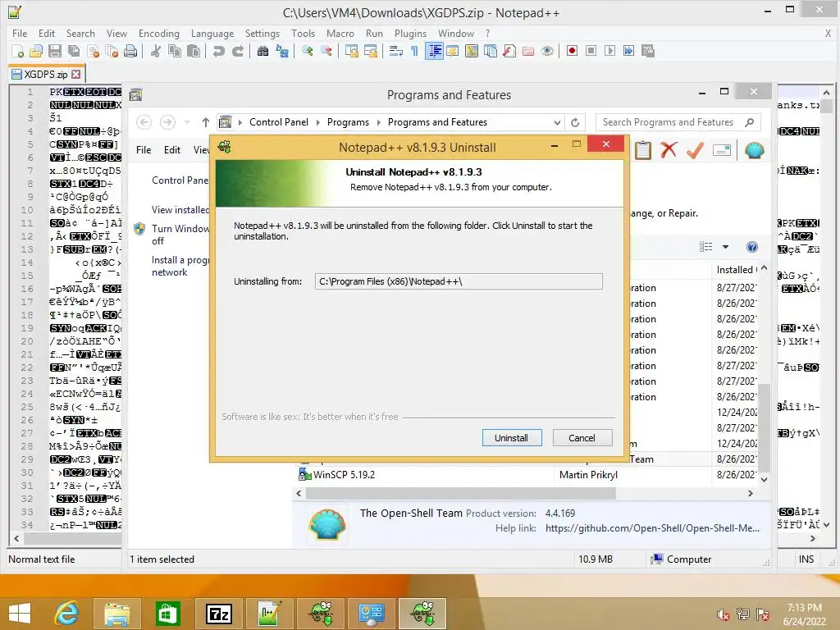Open Edit menu in Programs and Features
840x630 pixels.
pyautogui.click(x=172, y=150)
